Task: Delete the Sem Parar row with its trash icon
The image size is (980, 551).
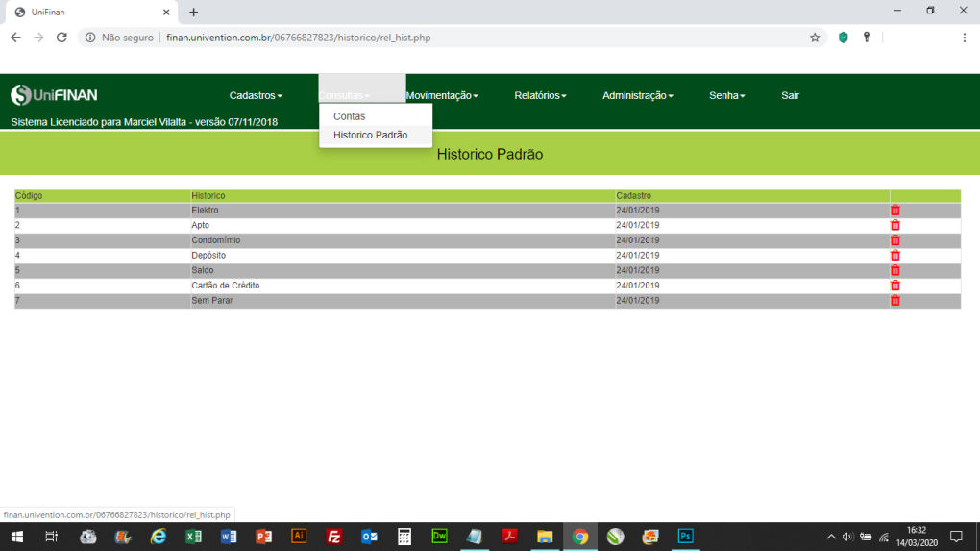Action: (895, 300)
